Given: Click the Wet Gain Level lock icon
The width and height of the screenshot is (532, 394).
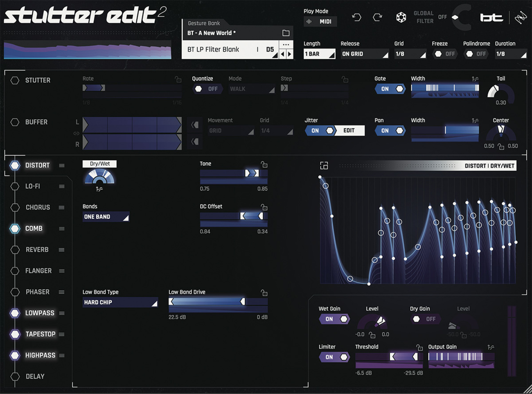Looking at the screenshot, I should tap(372, 335).
